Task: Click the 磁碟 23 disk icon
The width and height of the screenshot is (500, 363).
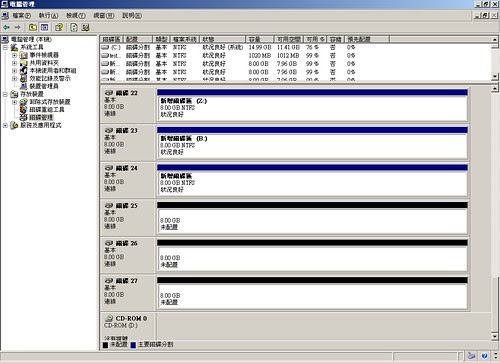Action: [x=109, y=130]
